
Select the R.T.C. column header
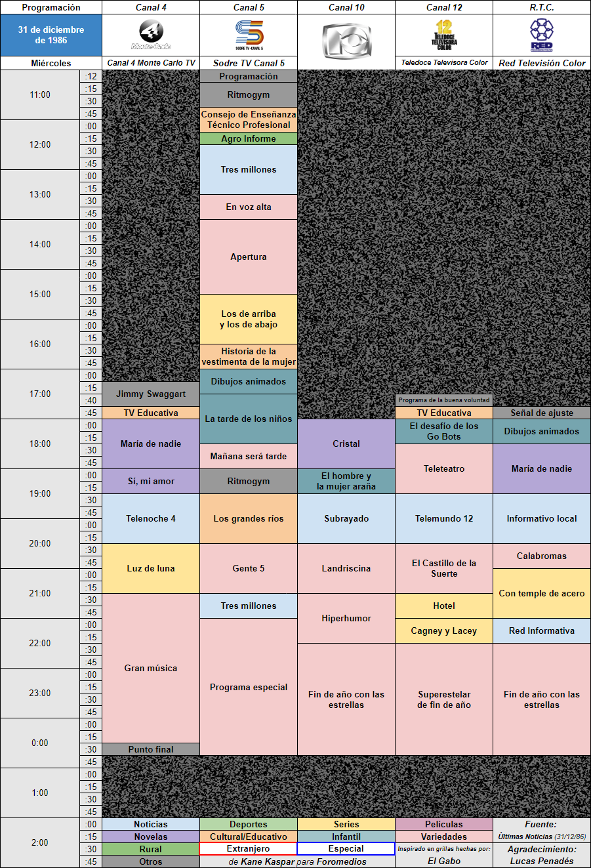542,7
